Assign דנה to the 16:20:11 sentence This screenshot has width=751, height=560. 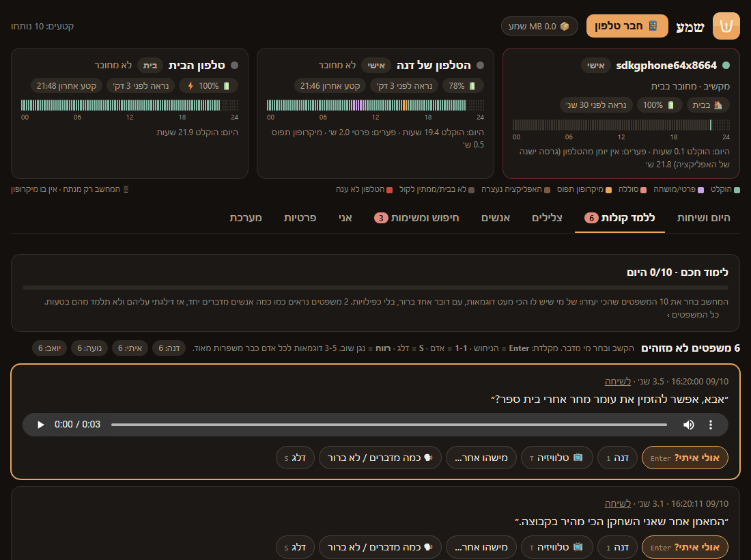617,547
